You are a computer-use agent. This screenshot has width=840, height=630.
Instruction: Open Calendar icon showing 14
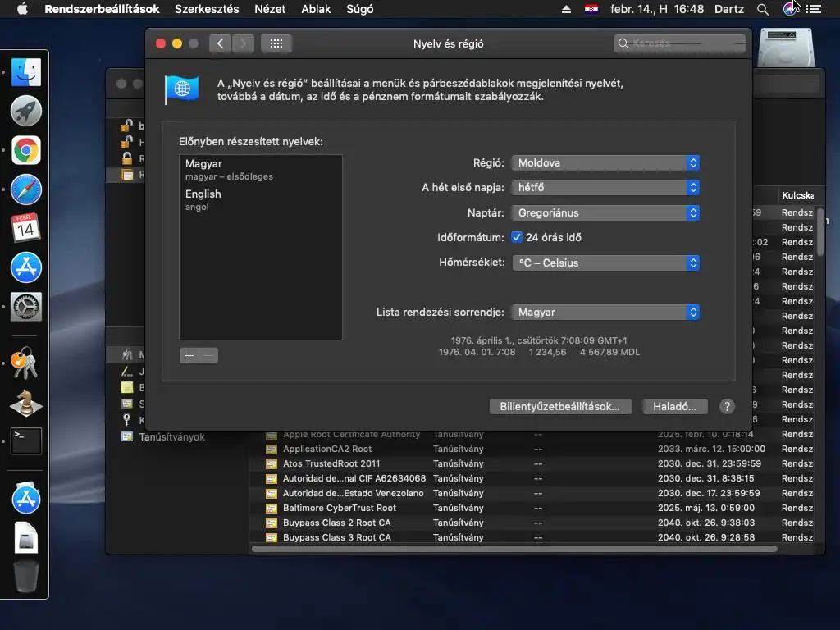pos(25,228)
